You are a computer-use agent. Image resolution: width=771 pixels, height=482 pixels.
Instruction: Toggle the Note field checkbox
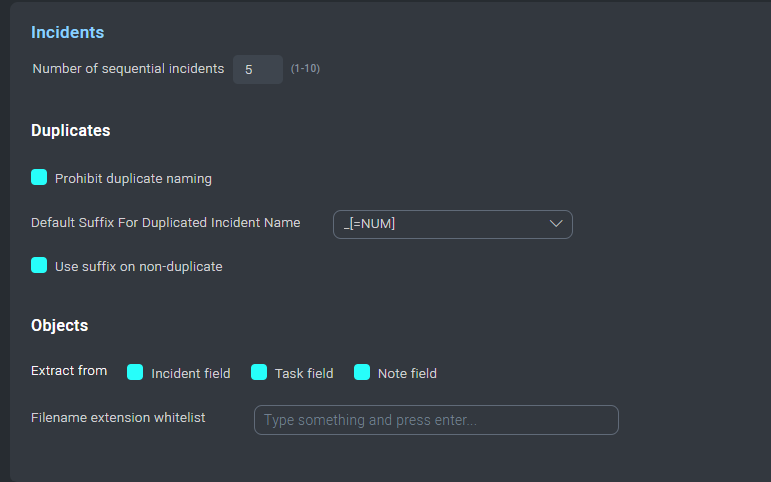tap(362, 372)
